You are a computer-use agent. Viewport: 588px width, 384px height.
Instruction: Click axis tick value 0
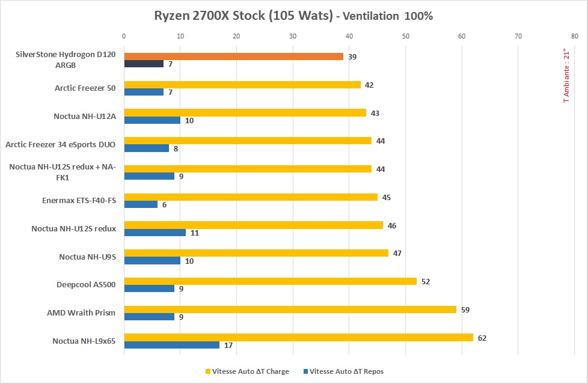(x=124, y=37)
